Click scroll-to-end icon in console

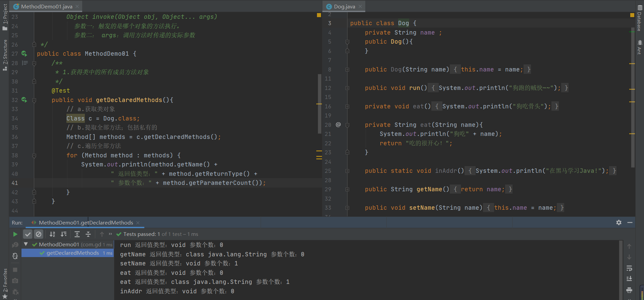click(629, 279)
